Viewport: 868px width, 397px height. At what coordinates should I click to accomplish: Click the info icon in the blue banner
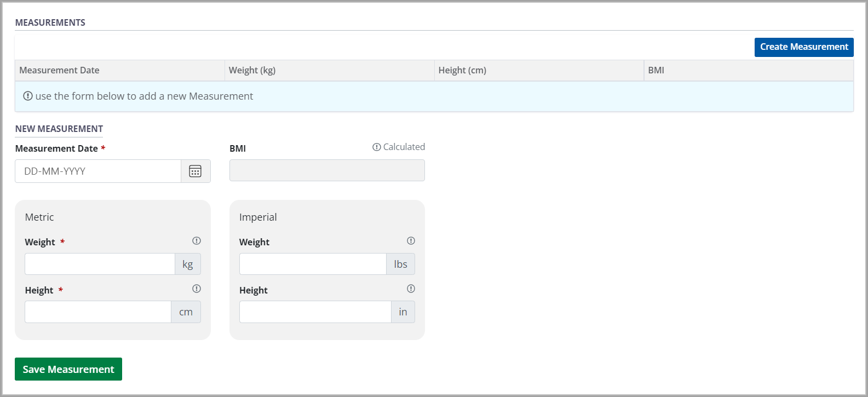pos(27,96)
